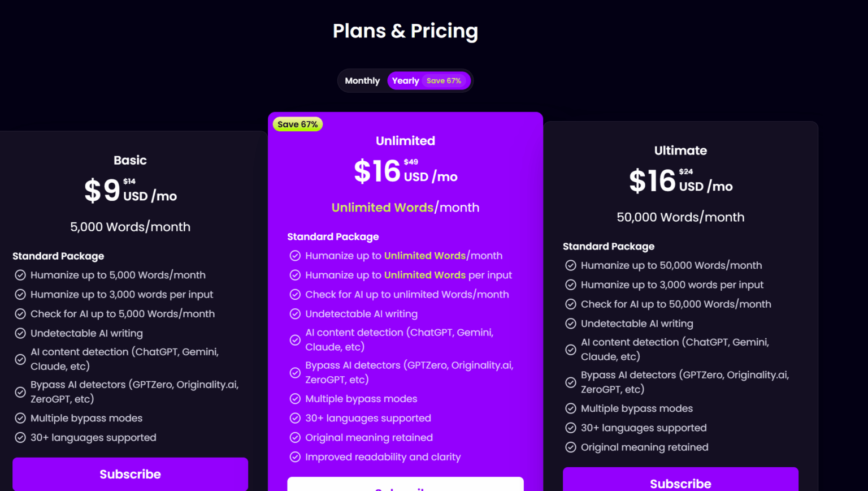Subscribe to the Ultimate plan
The image size is (868, 491).
[x=680, y=481]
